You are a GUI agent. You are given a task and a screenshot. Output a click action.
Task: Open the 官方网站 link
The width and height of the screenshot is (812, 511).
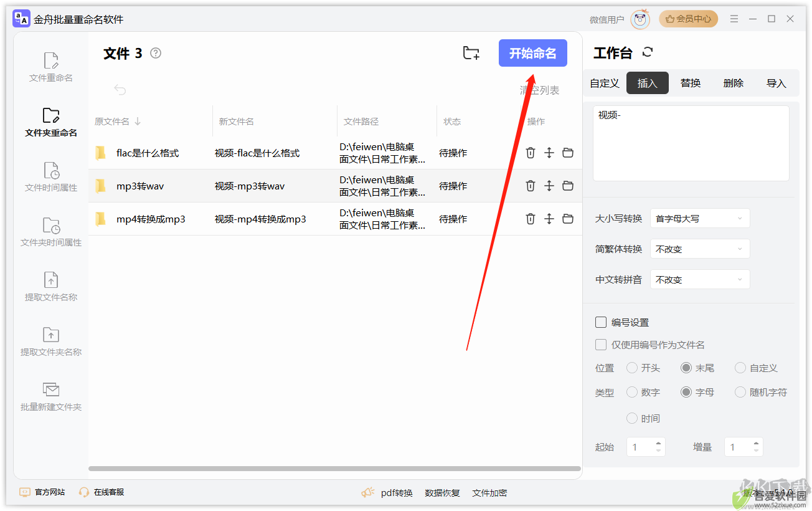coord(42,492)
